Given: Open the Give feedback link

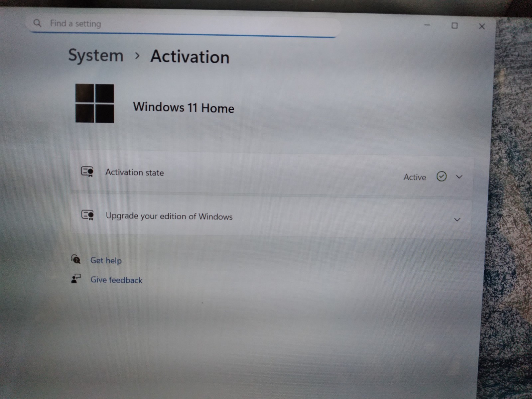Looking at the screenshot, I should [116, 280].
